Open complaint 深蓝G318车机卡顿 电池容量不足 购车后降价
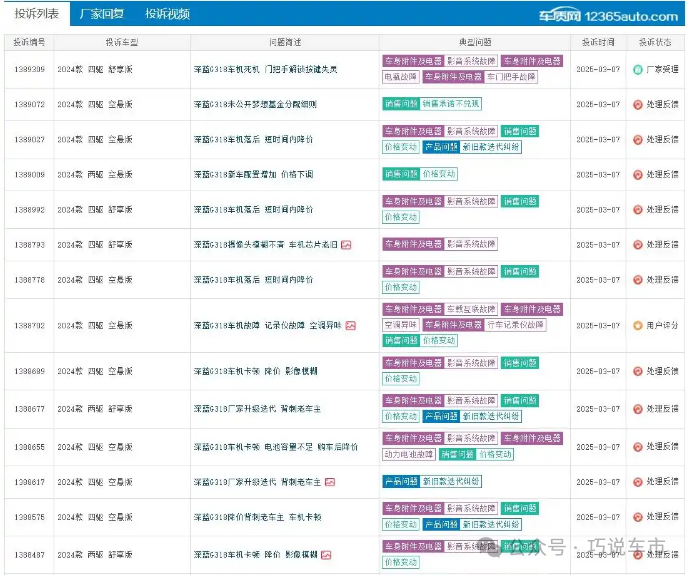688x575 pixels. [x=276, y=447]
